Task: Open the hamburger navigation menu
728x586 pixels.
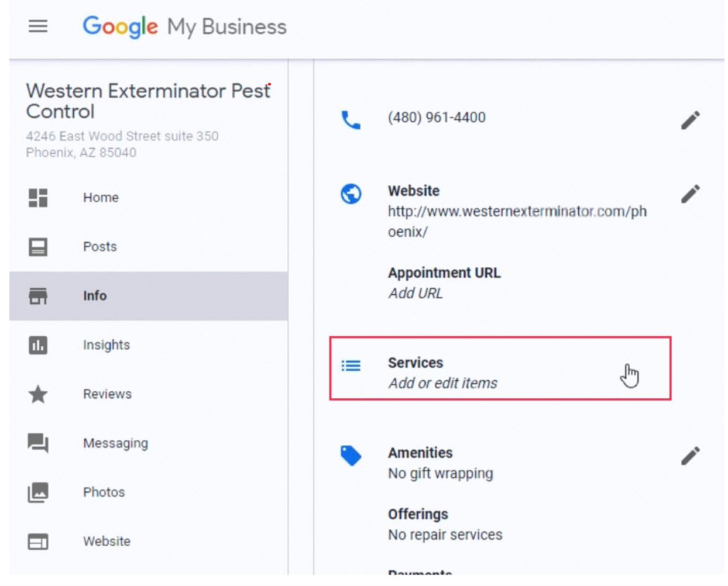Action: 38,26
